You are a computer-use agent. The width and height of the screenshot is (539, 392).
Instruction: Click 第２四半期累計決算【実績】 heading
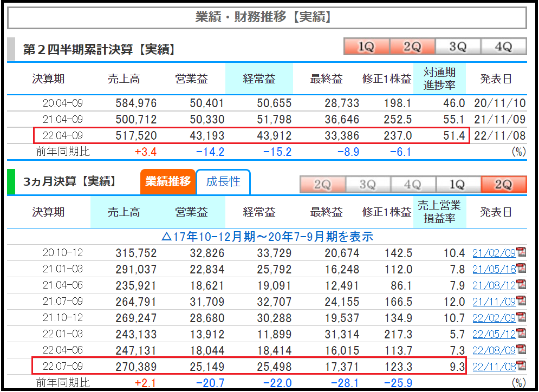tap(99, 49)
